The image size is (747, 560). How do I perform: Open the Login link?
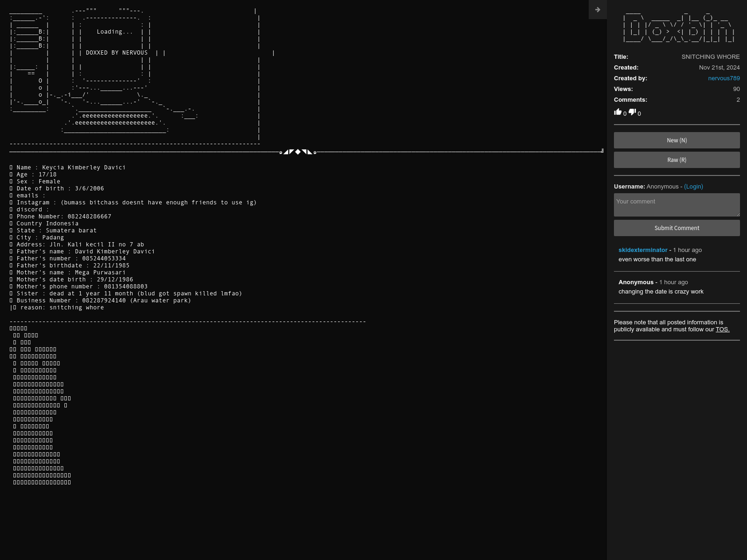[x=693, y=187]
